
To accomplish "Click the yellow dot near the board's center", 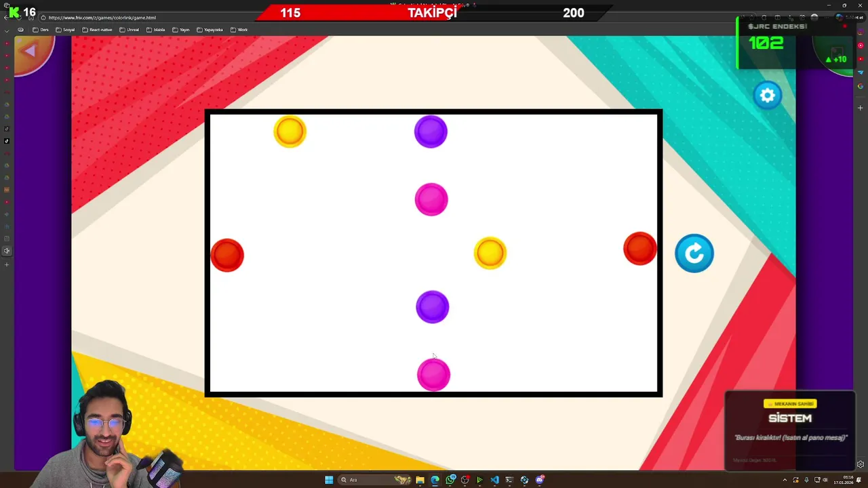I will click(490, 253).
